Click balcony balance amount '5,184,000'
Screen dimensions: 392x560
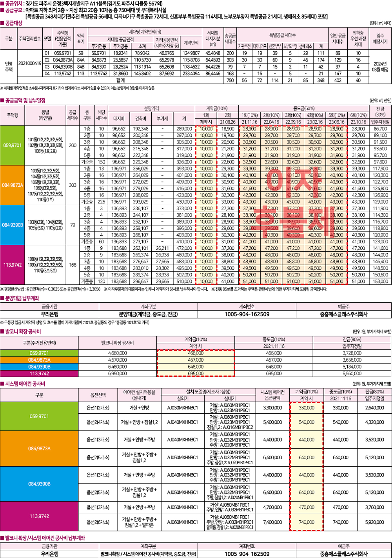click(352, 367)
